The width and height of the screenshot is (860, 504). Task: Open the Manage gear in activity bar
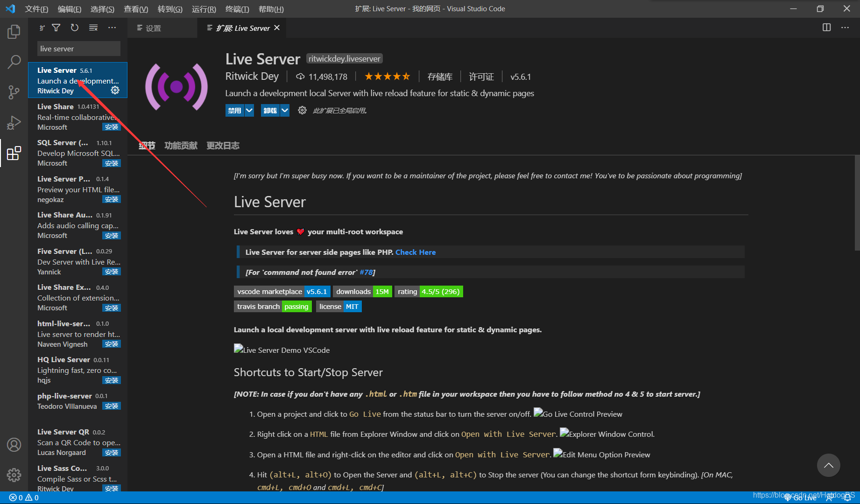pyautogui.click(x=14, y=475)
